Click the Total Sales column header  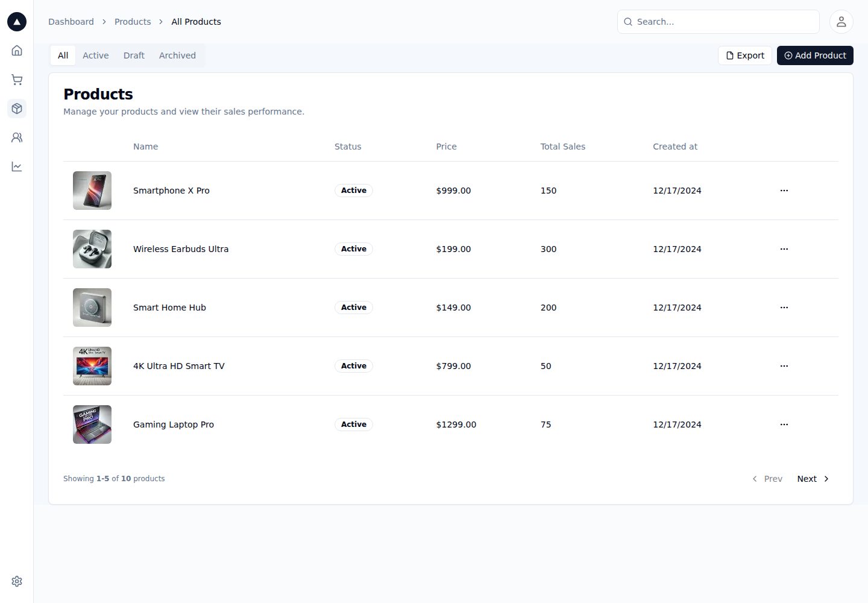pyautogui.click(x=562, y=147)
